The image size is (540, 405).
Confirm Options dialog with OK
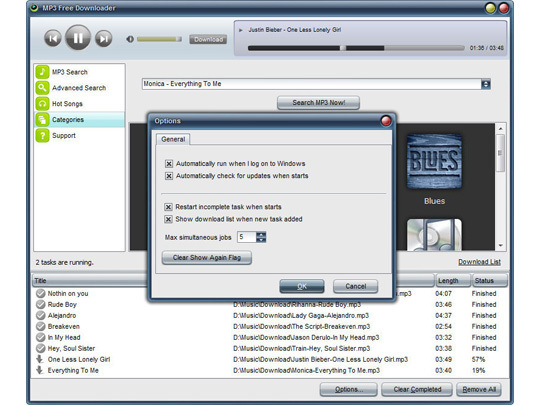coord(302,286)
